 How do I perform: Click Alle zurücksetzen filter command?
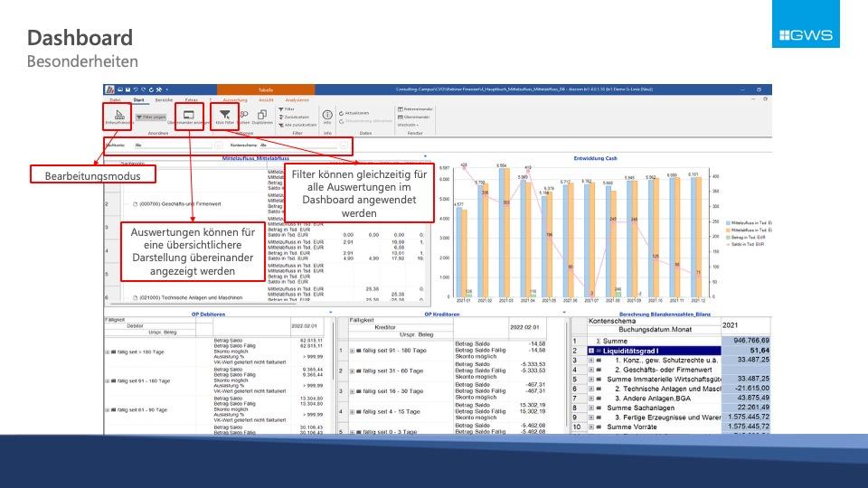click(297, 125)
